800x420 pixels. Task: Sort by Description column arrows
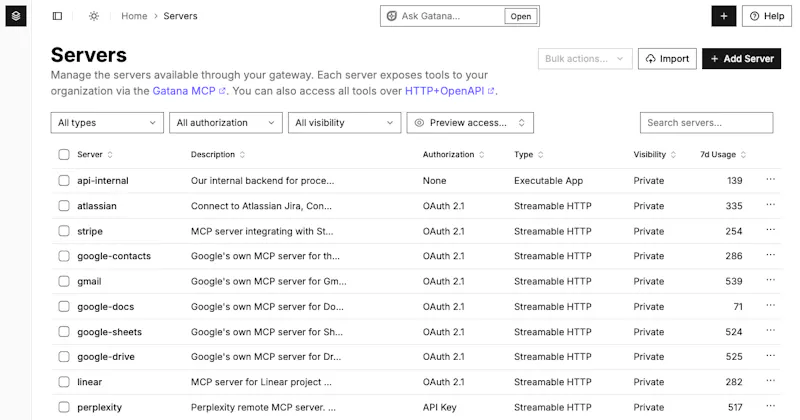[242, 155]
